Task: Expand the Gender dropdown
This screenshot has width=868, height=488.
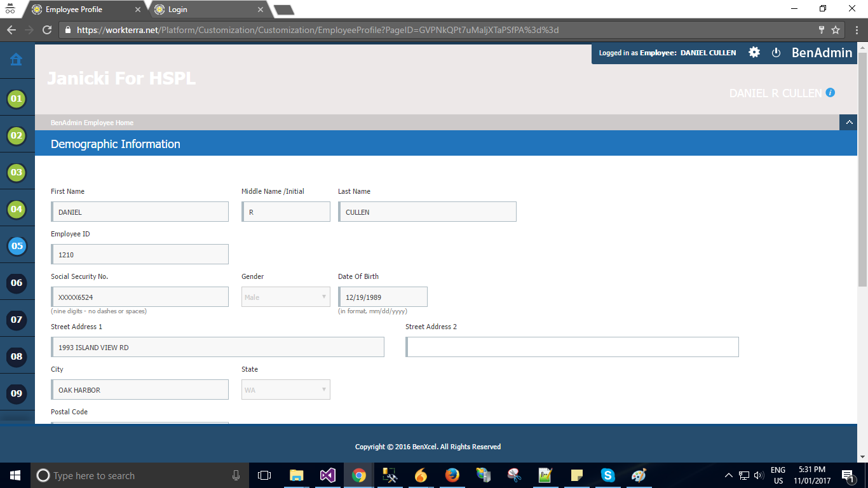Action: point(285,297)
